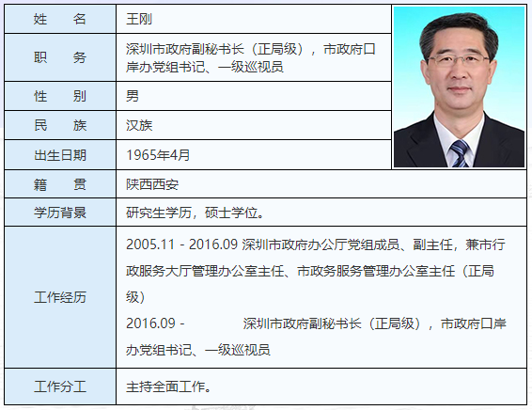Viewport: 532px width, 410px height.
Task: Select the 籍贯 label cell
Action: point(60,184)
